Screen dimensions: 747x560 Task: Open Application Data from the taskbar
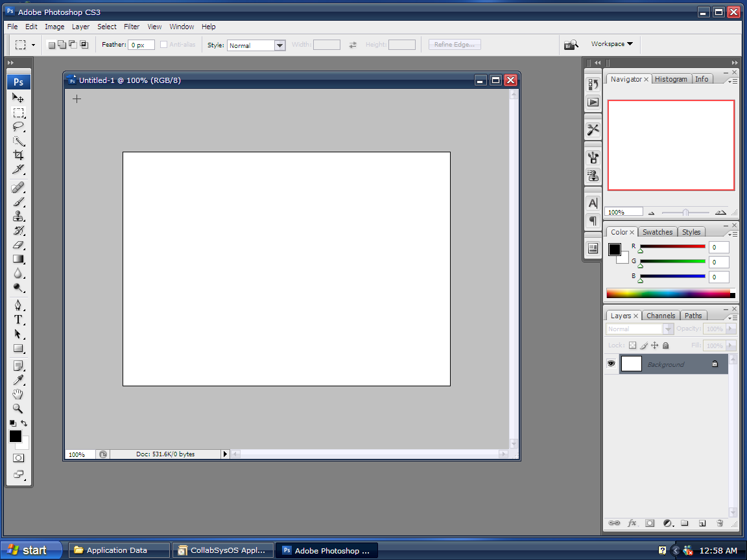(x=119, y=550)
